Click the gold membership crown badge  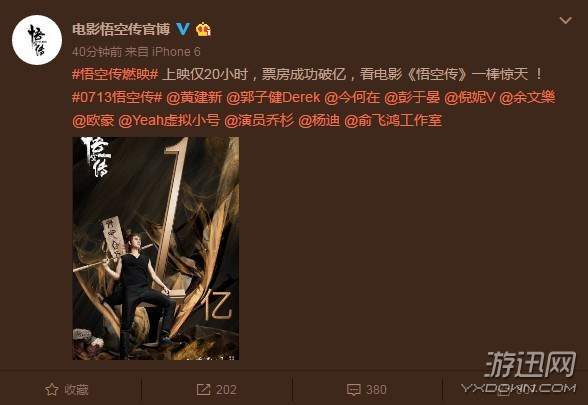tap(203, 29)
